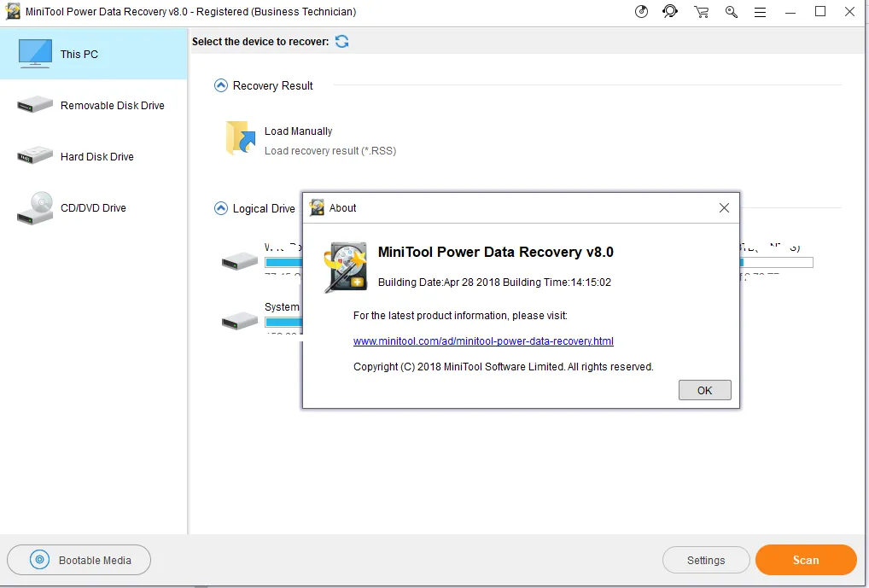Click the System drive usage bar
Screen dimensions: 869x588
[x=283, y=322]
